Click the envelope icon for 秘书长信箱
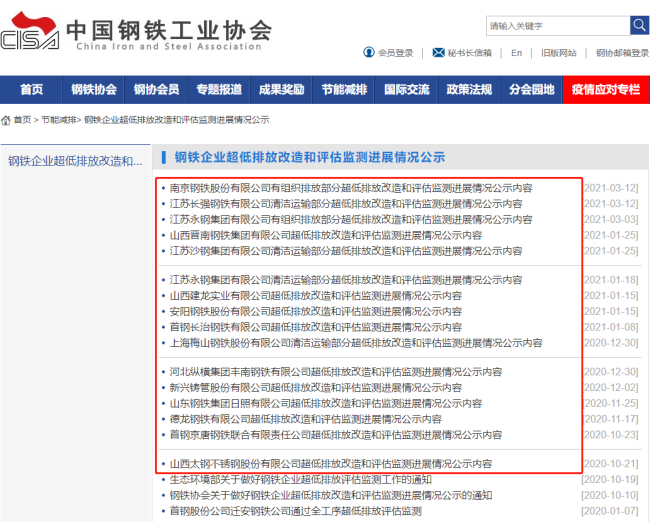 438,53
